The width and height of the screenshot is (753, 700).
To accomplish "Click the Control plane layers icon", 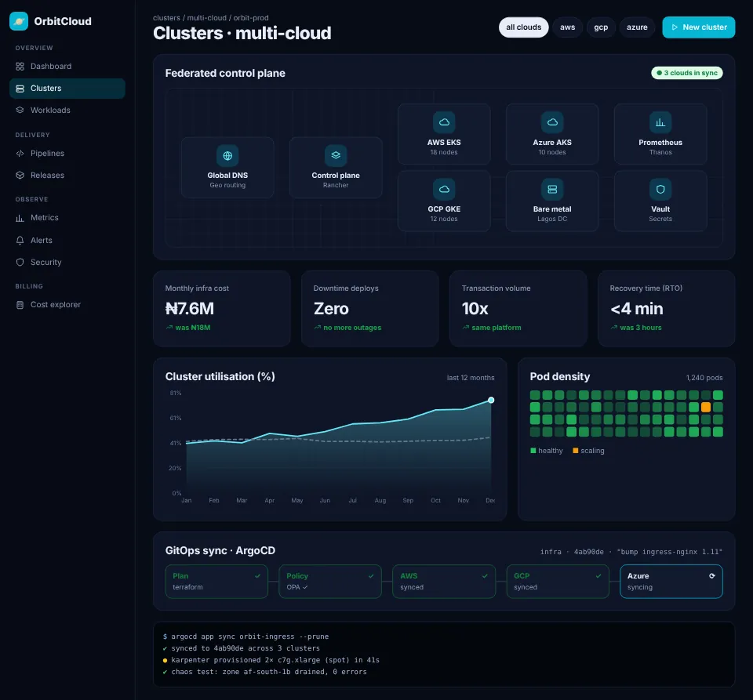I will click(336, 155).
